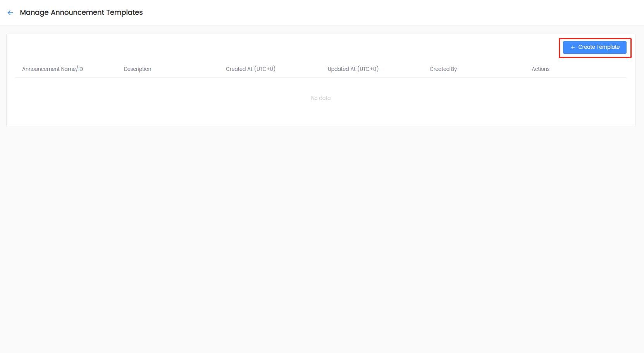The height and width of the screenshot is (353, 644).
Task: Select the Manage Announcement Templates page title
Action: pyautogui.click(x=81, y=12)
